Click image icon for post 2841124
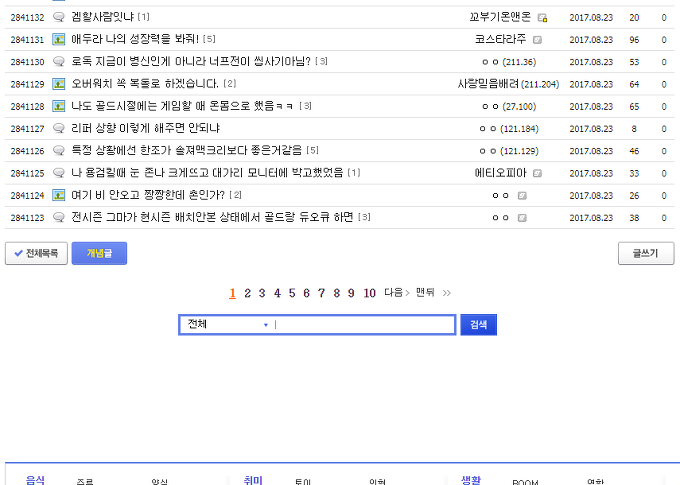The width and height of the screenshot is (680, 485). pyautogui.click(x=59, y=195)
